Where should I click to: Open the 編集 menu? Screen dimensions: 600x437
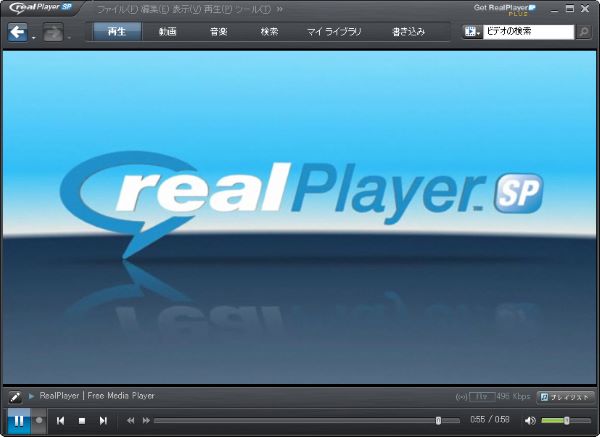coord(154,9)
